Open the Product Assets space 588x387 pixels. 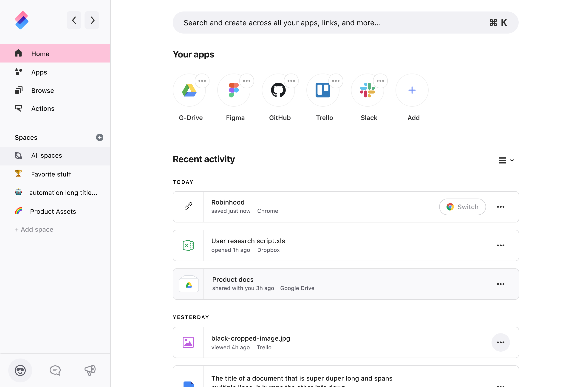pyautogui.click(x=53, y=211)
